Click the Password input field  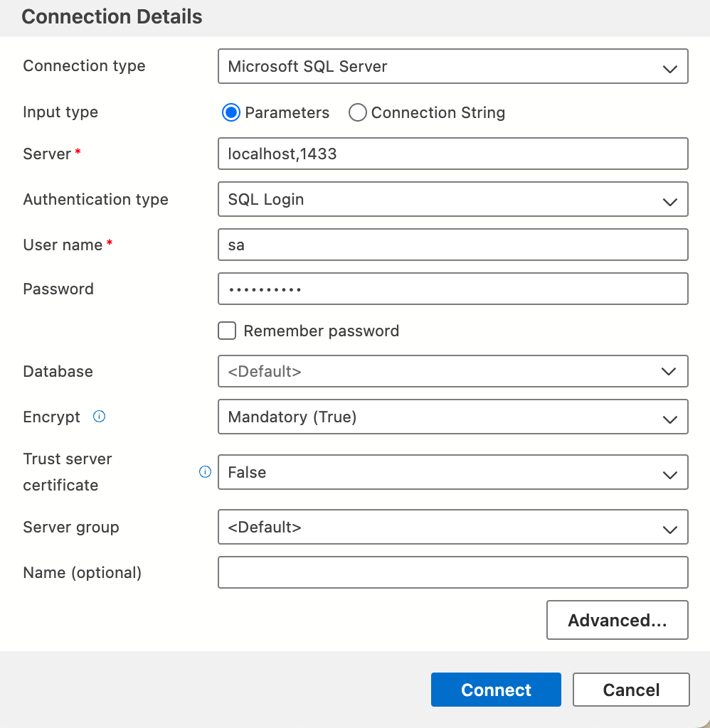tap(453, 289)
